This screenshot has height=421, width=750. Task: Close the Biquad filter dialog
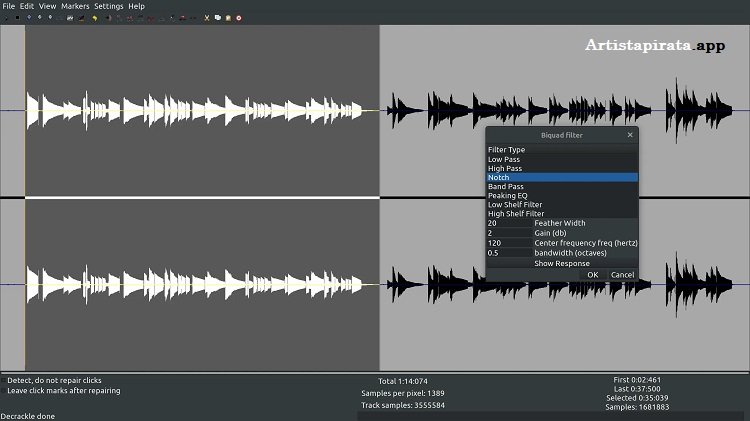click(x=630, y=135)
